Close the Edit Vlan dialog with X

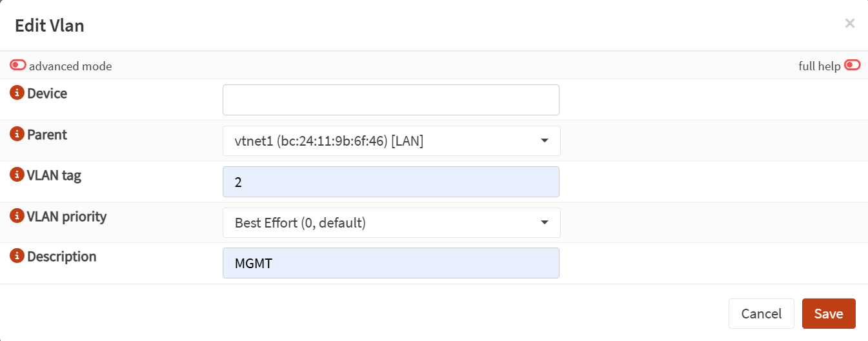click(850, 24)
